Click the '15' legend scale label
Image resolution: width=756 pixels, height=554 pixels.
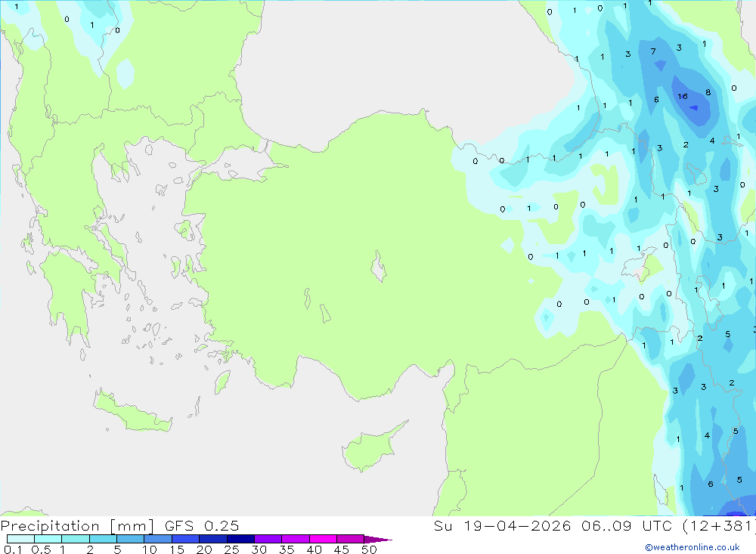[x=177, y=549]
